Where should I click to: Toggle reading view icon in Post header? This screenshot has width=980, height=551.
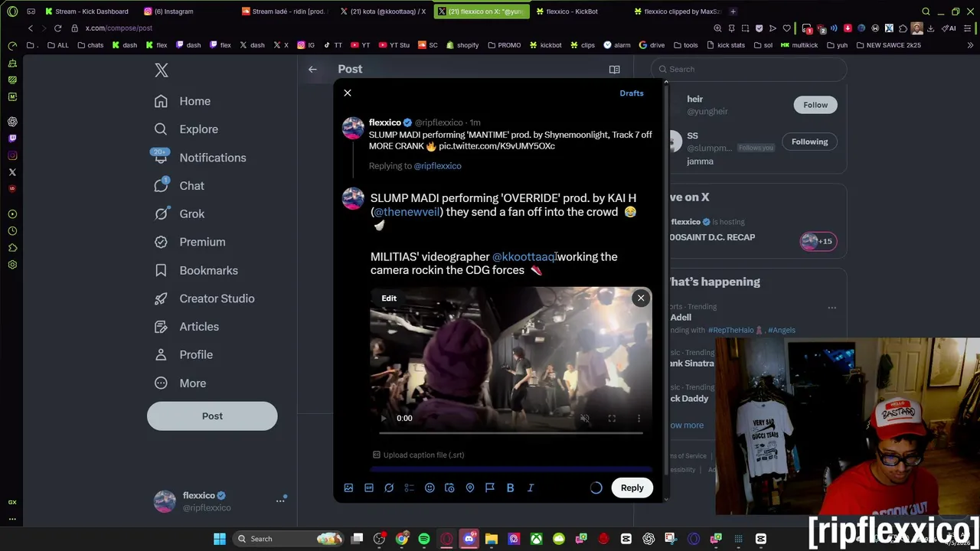point(614,69)
